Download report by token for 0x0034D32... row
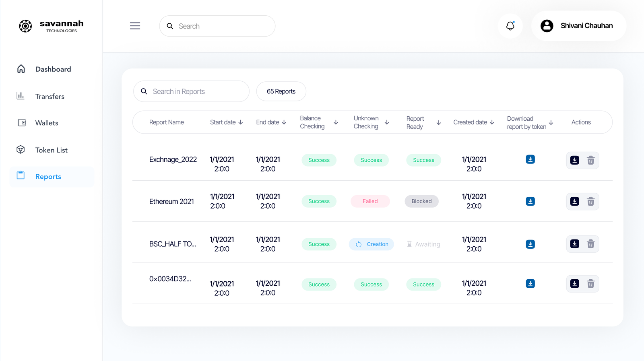The height and width of the screenshot is (361, 644). coord(530,284)
